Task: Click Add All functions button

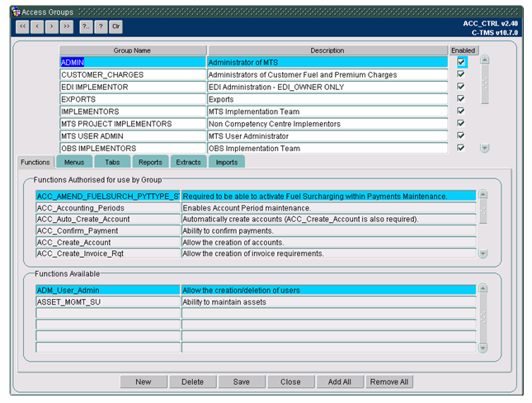Action: pos(340,382)
